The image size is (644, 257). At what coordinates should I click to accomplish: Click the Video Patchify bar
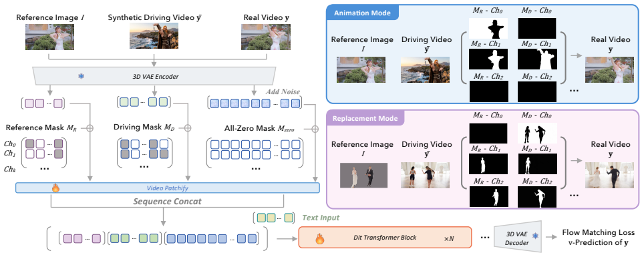tap(168, 188)
